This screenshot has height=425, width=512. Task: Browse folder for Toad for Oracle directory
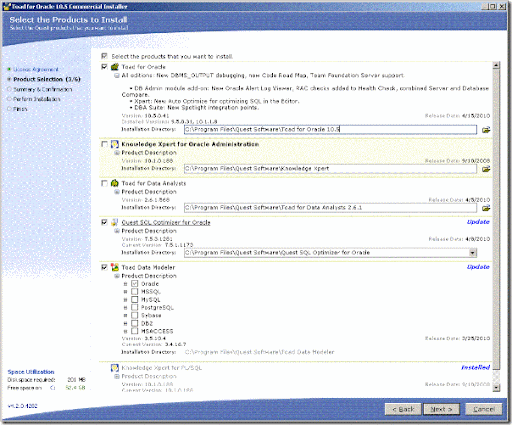486,130
